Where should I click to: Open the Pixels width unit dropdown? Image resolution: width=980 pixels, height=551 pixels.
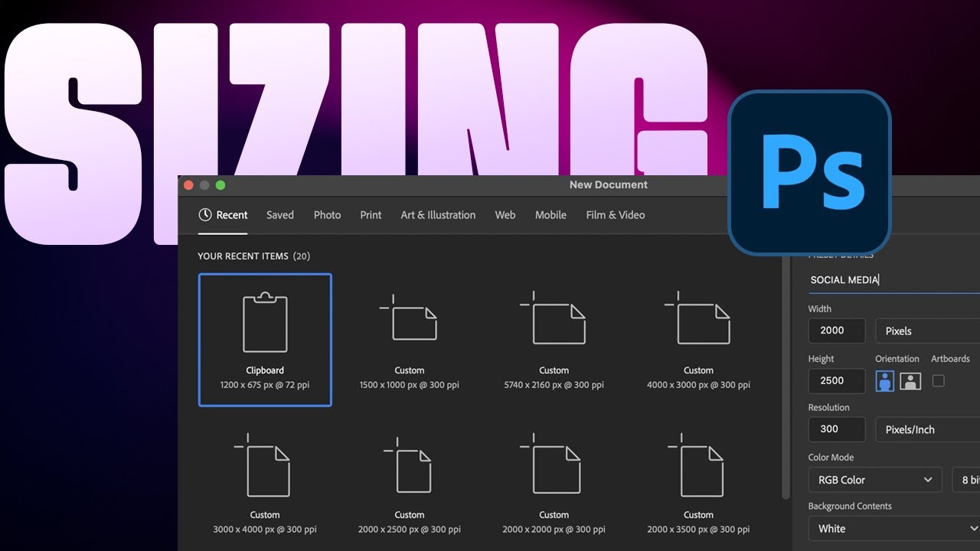coord(927,331)
